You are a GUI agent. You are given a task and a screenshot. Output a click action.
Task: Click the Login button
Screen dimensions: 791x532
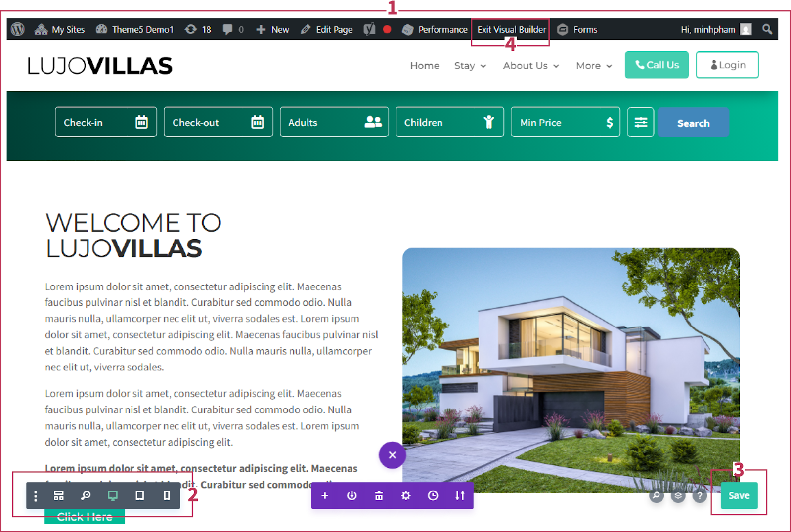pyautogui.click(x=727, y=65)
